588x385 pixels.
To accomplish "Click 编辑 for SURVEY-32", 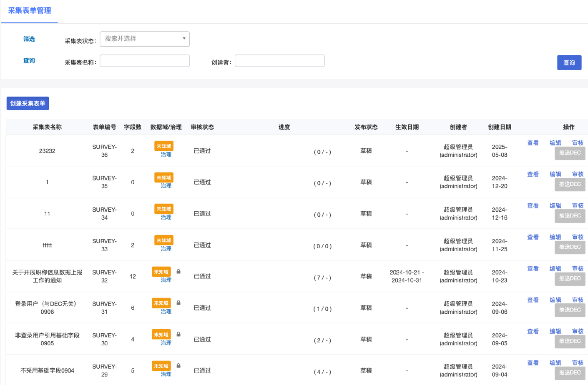I will pyautogui.click(x=555, y=269).
